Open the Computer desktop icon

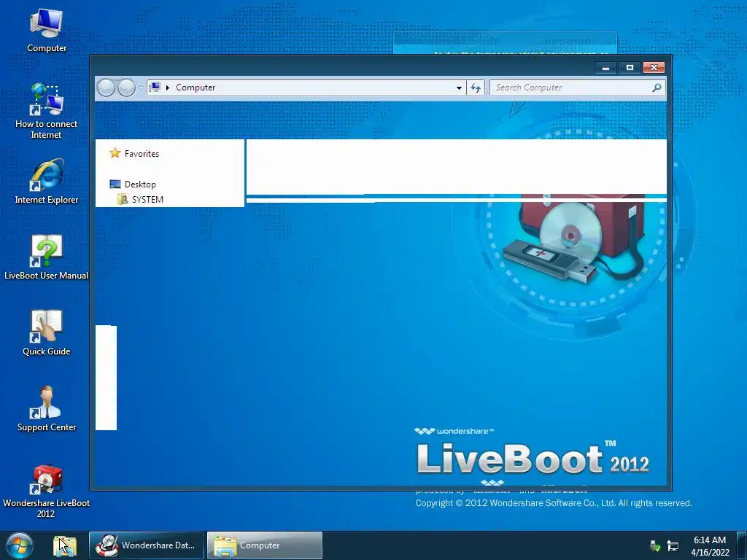click(46, 30)
